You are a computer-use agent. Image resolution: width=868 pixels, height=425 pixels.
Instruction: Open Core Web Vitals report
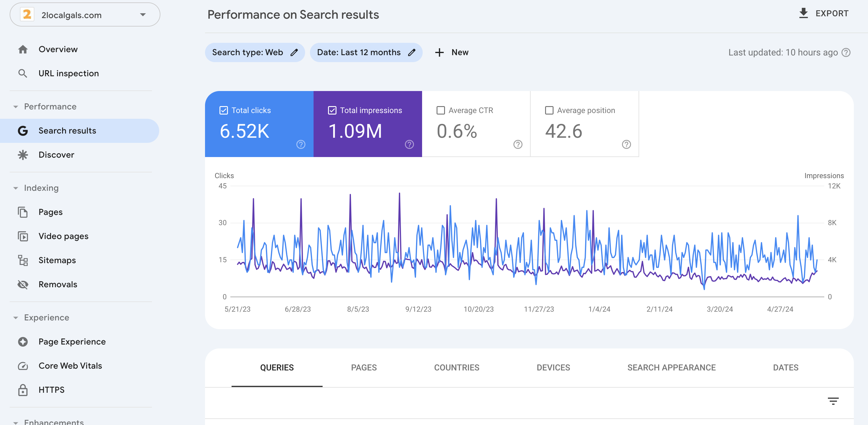tap(70, 366)
